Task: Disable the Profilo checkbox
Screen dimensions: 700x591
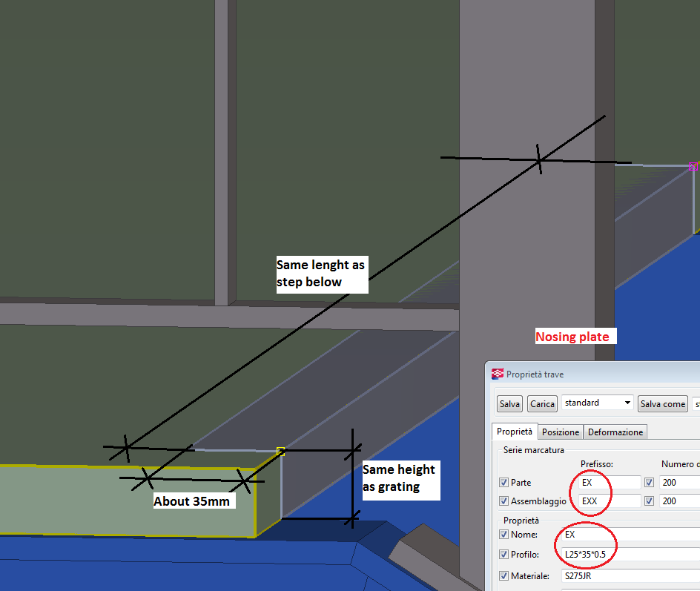Action: pyautogui.click(x=505, y=555)
